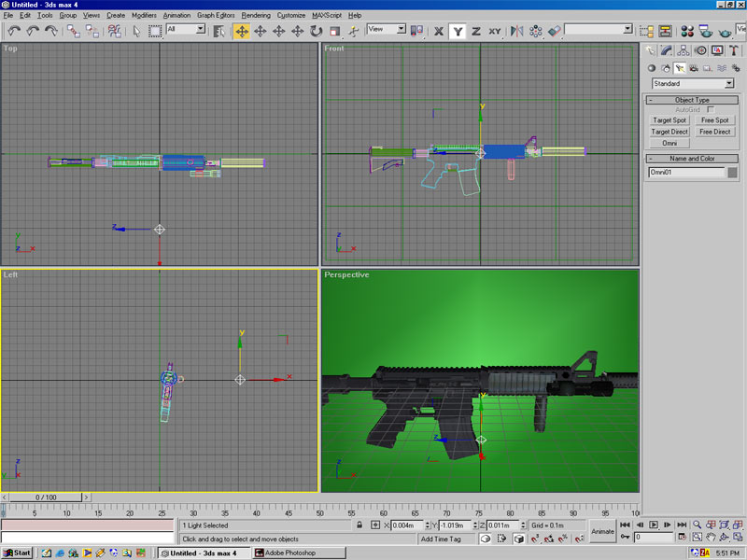
Task: Toggle the Animate button
Action: [x=603, y=532]
